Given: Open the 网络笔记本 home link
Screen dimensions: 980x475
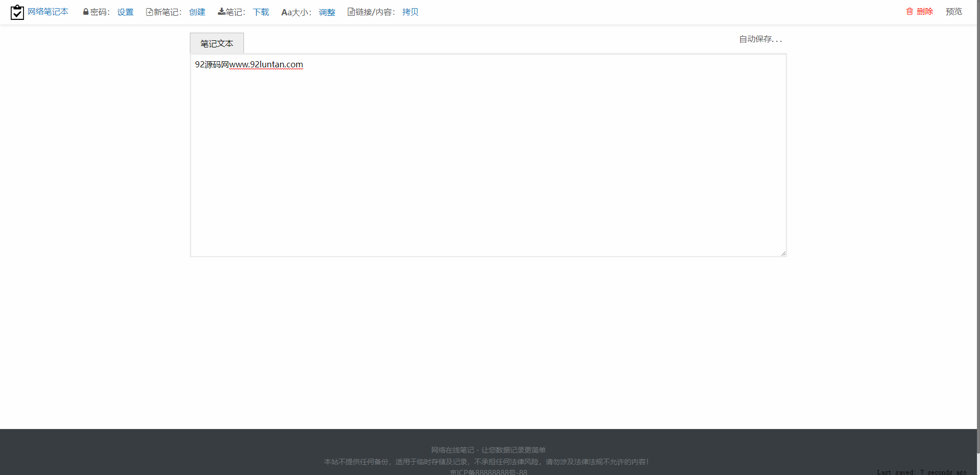Looking at the screenshot, I should pyautogui.click(x=47, y=12).
